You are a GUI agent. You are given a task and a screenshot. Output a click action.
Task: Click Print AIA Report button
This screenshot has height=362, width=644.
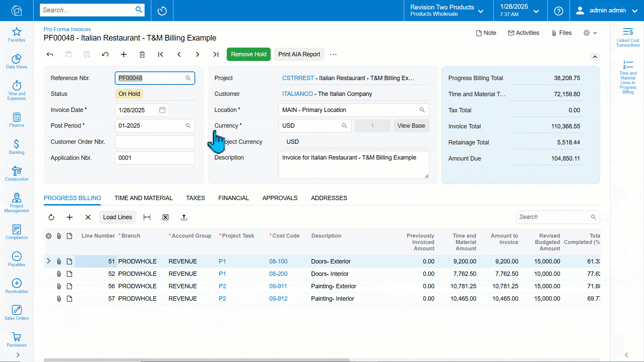(x=300, y=54)
